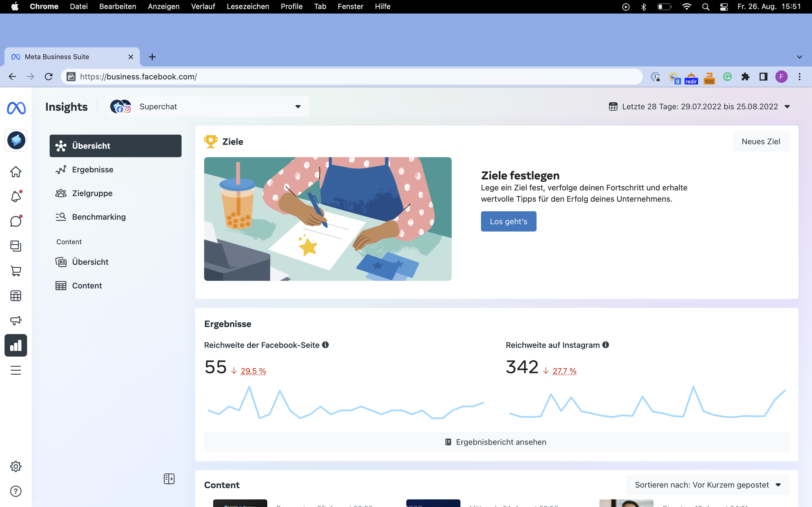Image resolution: width=812 pixels, height=507 pixels.
Task: Collapse the Insights navigation panel
Action: pyautogui.click(x=169, y=479)
